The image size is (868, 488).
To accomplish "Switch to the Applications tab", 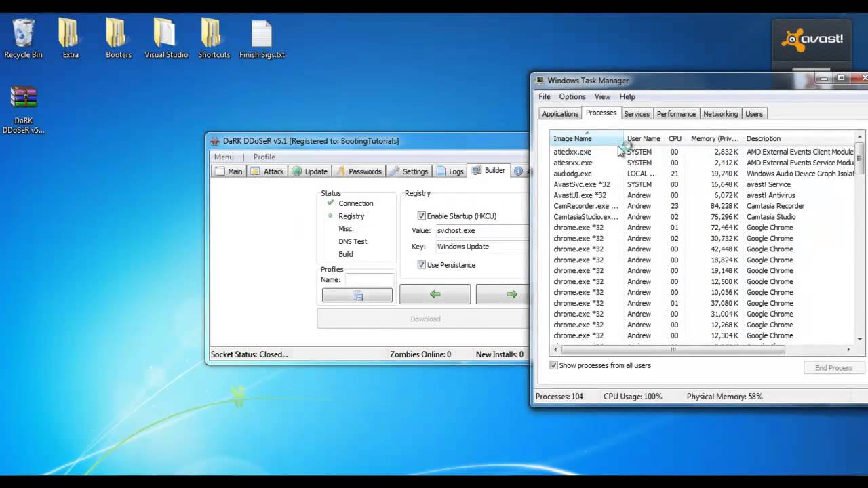I will 560,114.
